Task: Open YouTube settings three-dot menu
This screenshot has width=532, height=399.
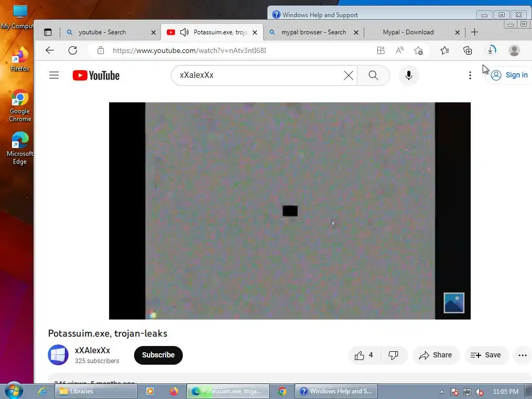Action: pos(470,75)
